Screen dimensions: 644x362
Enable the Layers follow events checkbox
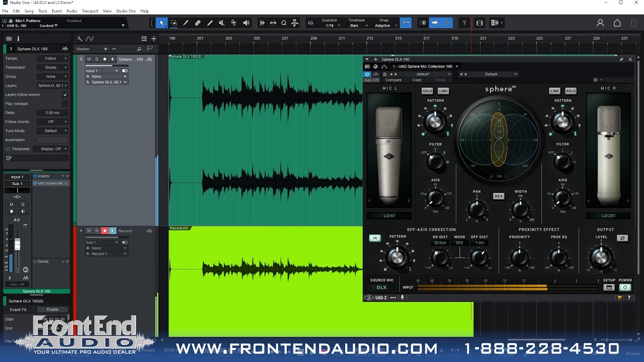[65, 95]
